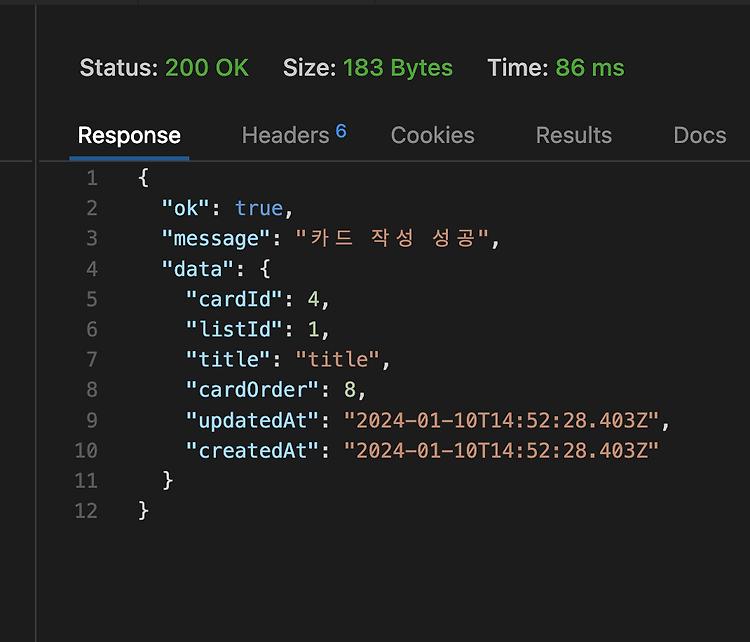The image size is (750, 642).
Task: Click the 183 Bytes size value
Action: 397,68
